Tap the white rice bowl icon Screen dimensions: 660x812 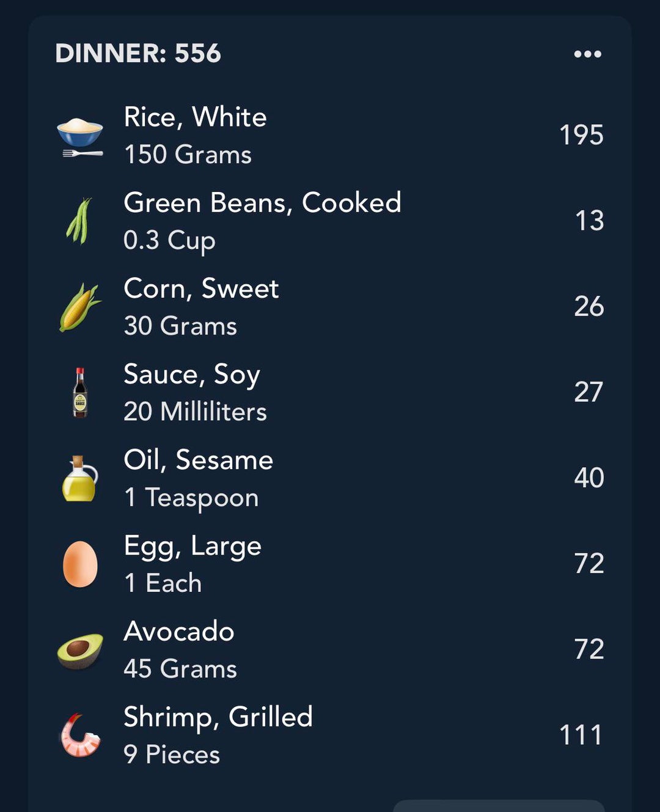coord(80,136)
